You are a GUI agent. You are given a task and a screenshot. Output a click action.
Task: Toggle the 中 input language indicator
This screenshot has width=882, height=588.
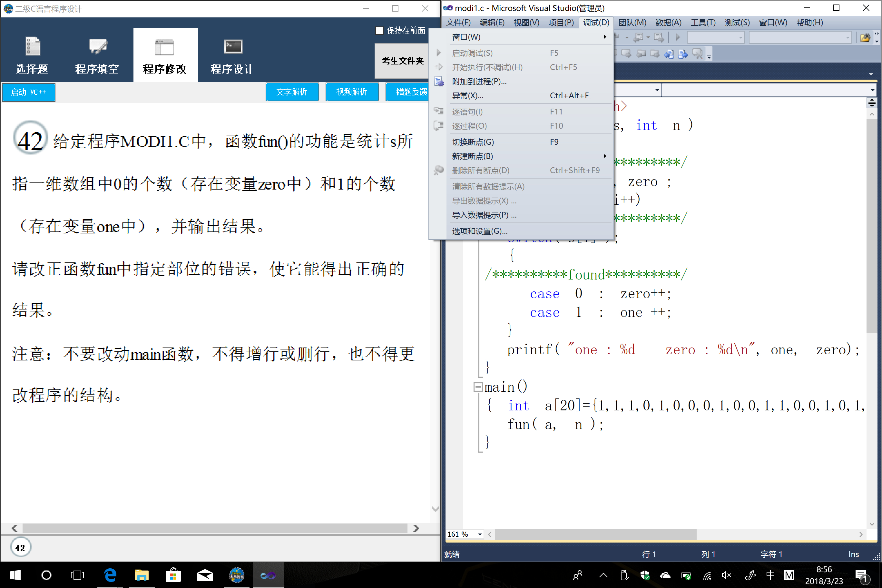770,575
